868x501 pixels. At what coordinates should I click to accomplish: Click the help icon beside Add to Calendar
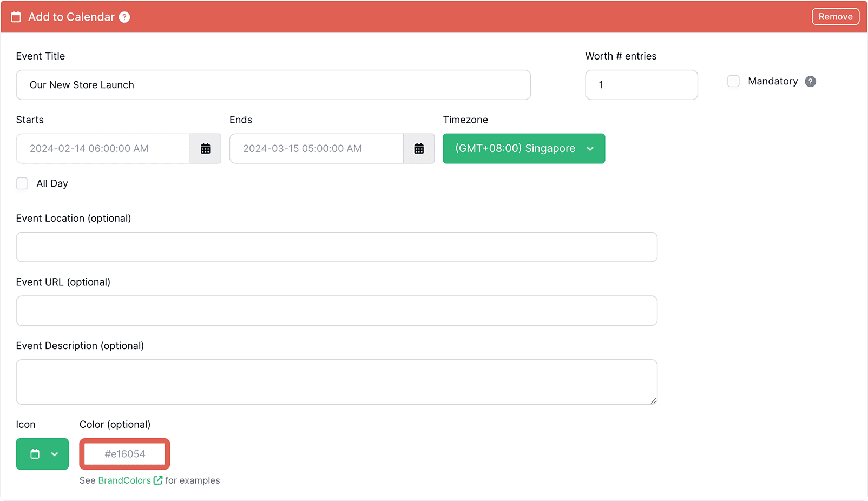coord(124,17)
